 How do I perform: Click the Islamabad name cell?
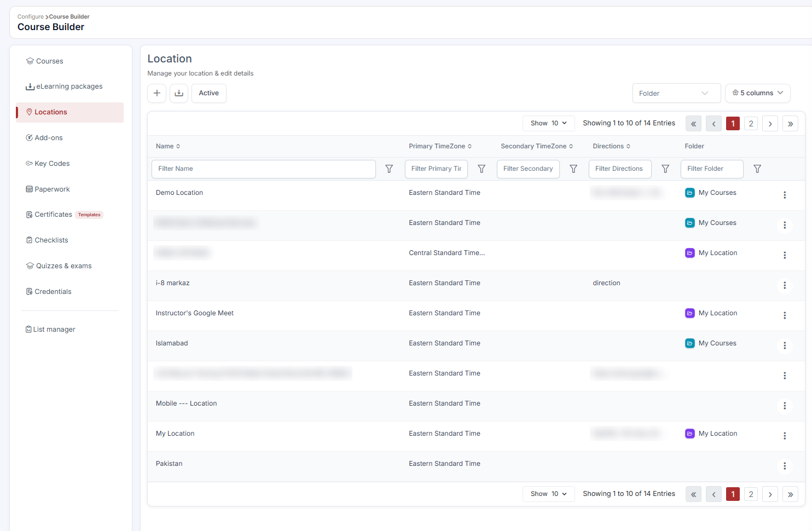(172, 343)
